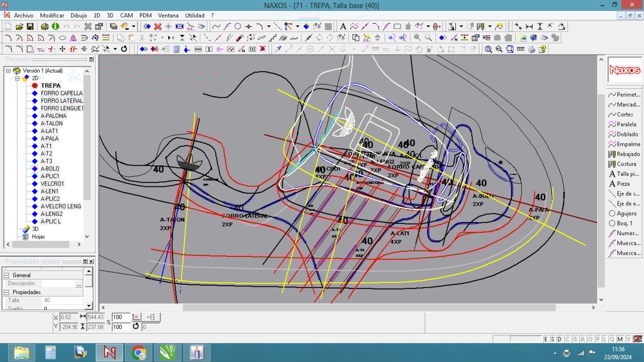The image size is (644, 362).
Task: Toggle the O status indicator
Action: tap(590, 339)
